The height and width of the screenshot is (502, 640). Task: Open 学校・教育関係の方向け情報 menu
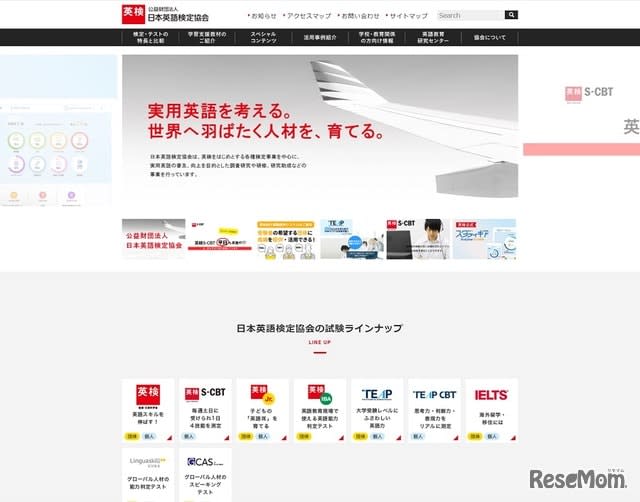[x=377, y=38]
